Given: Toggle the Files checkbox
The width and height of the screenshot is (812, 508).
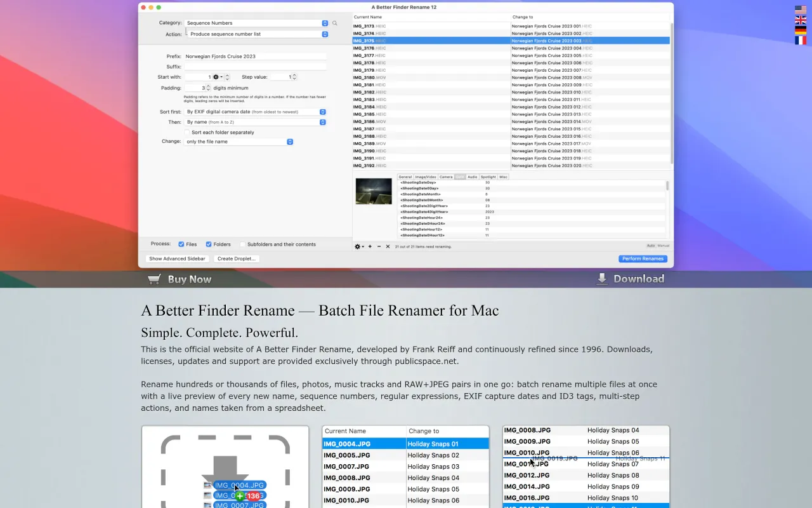Looking at the screenshot, I should [x=181, y=244].
